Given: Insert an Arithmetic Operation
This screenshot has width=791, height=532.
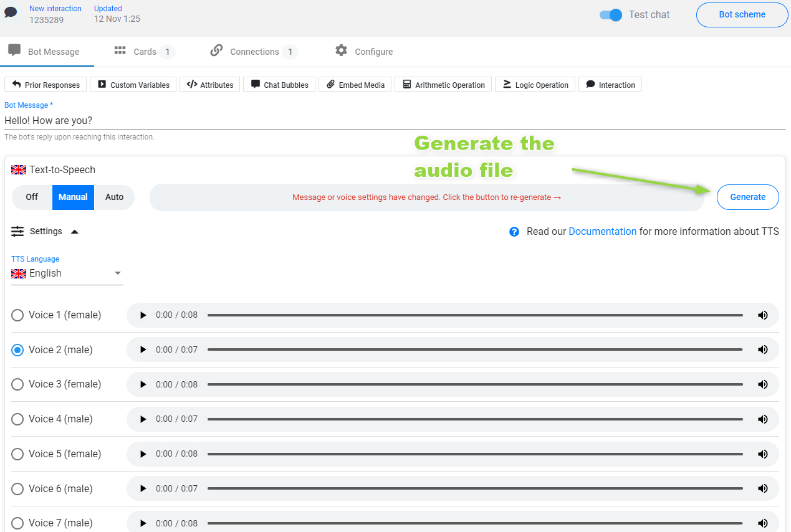Looking at the screenshot, I should (443, 85).
